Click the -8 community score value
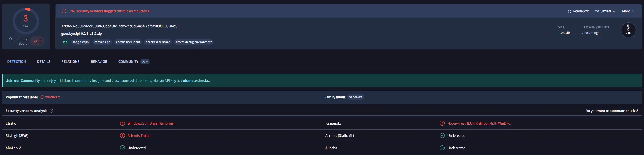Viewport: 644px width, 155px height. pos(35,41)
